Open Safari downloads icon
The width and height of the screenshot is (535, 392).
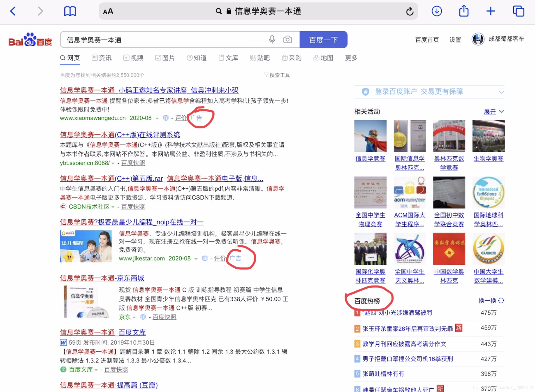point(437,11)
